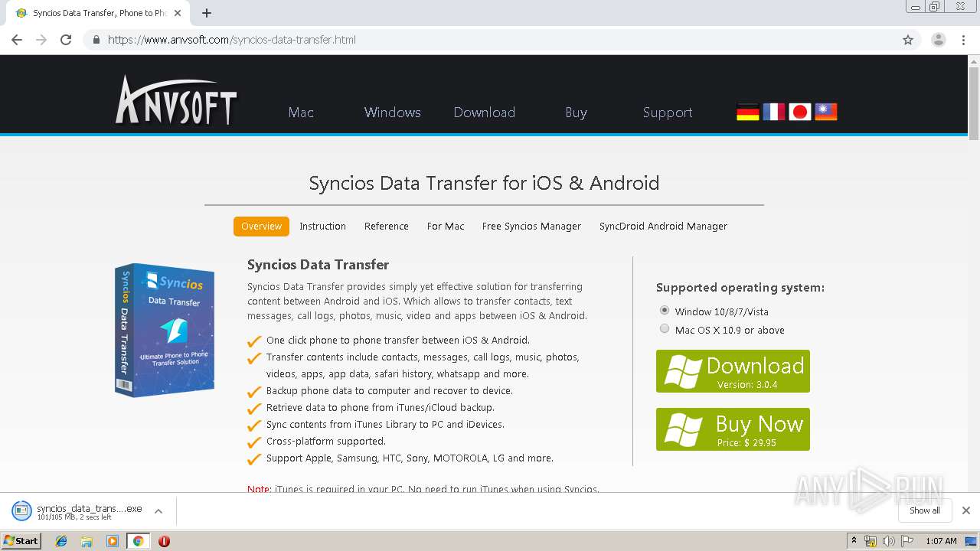This screenshot has height=551, width=980.
Task: Reload the current page
Action: click(66, 40)
